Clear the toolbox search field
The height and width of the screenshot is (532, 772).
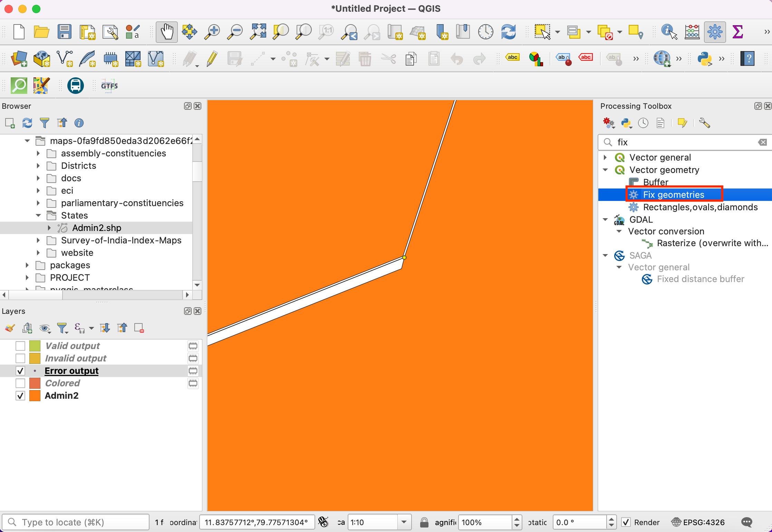coord(762,142)
